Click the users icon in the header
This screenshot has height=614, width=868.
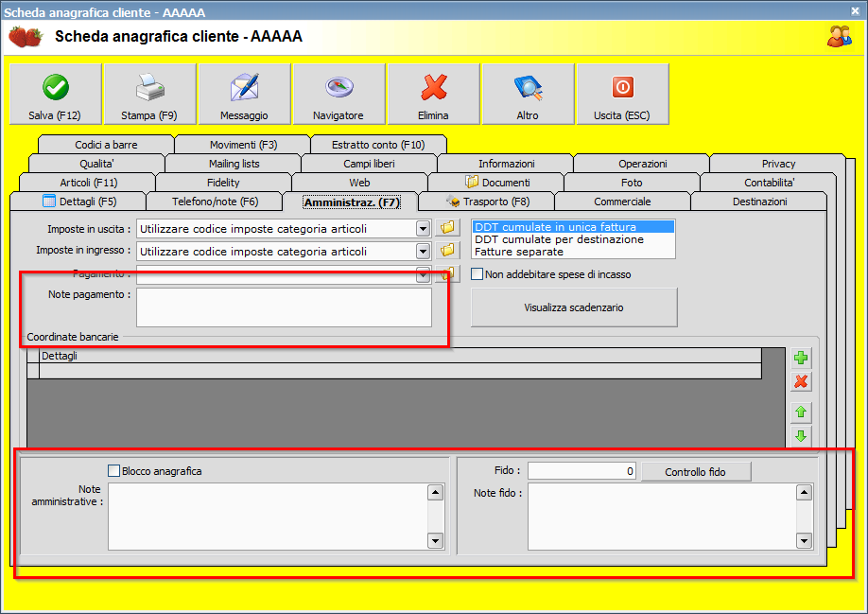840,37
